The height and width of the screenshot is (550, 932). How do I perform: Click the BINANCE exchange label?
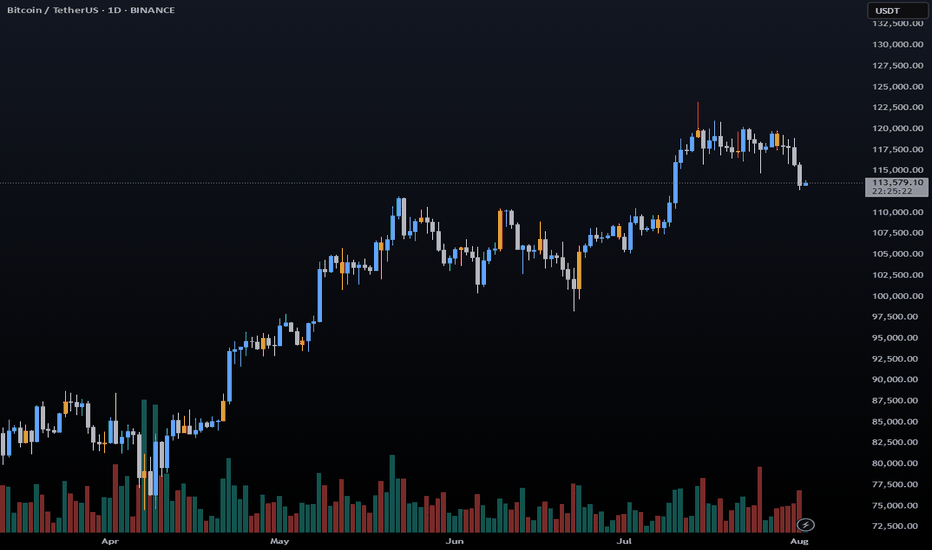pos(152,10)
